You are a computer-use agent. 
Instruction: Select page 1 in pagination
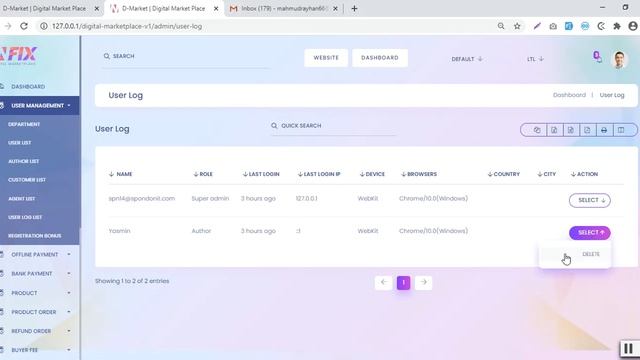pos(403,282)
